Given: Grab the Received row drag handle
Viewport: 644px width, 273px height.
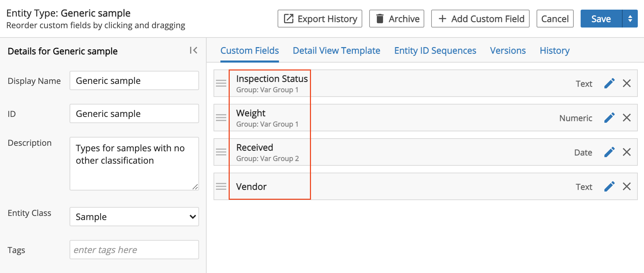Looking at the screenshot, I should [221, 152].
